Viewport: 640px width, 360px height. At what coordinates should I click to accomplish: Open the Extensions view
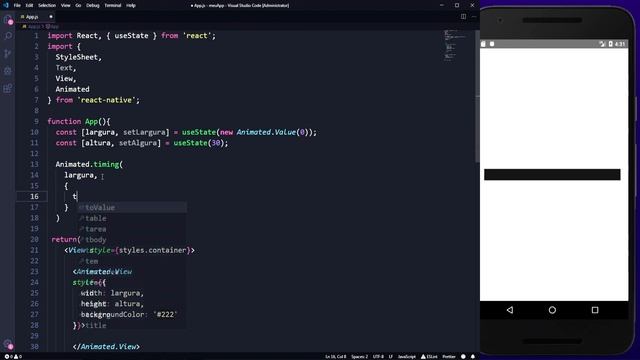[x=8, y=88]
